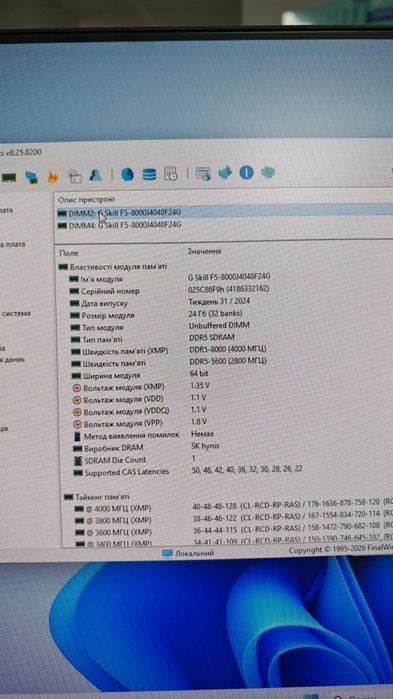
Task: Click the 'Значення' column header
Action: pos(204,251)
